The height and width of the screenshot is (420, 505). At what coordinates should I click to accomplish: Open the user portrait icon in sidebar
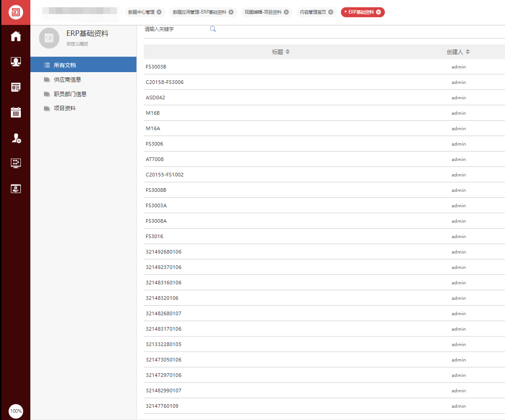pos(15,62)
